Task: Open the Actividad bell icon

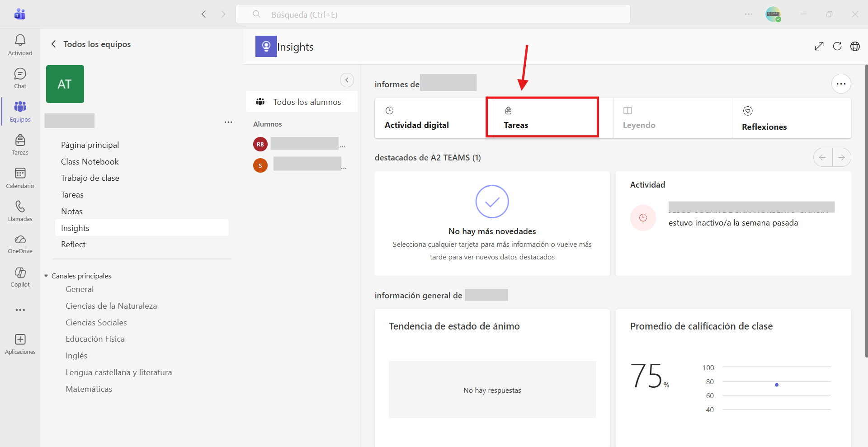Action: [x=20, y=45]
